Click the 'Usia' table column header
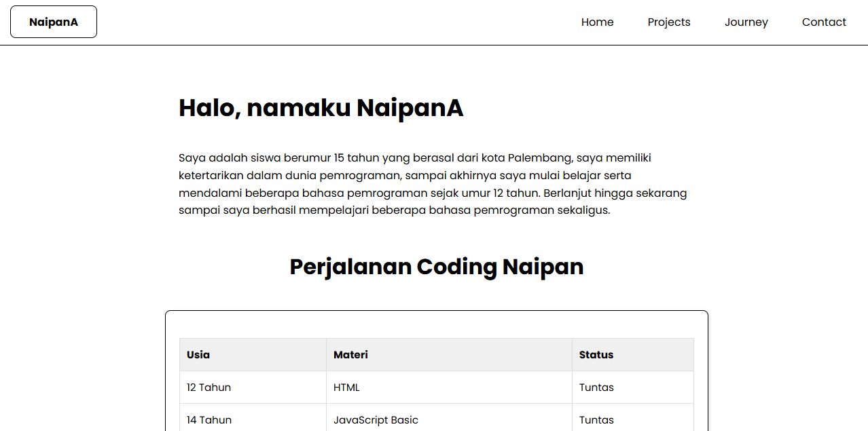 (198, 354)
